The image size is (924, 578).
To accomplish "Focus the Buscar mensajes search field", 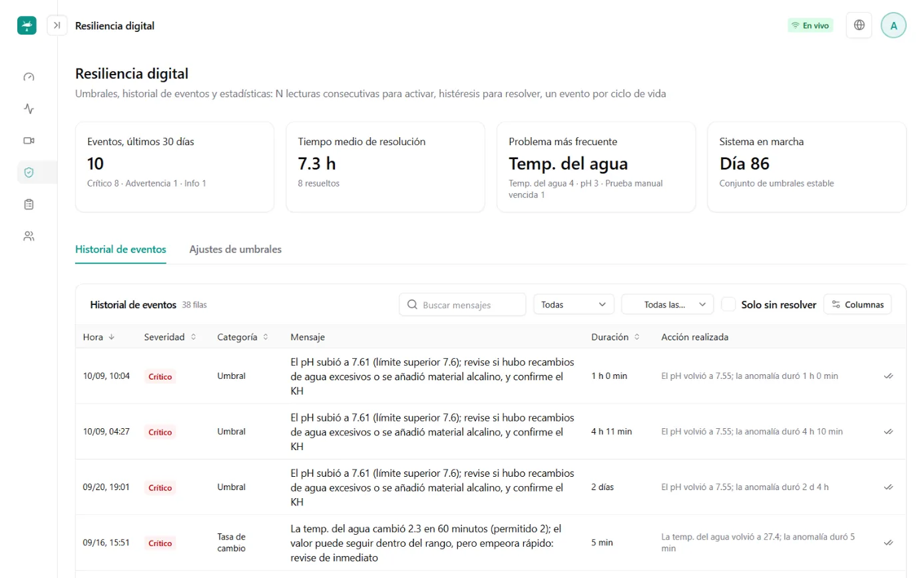I will tap(463, 304).
